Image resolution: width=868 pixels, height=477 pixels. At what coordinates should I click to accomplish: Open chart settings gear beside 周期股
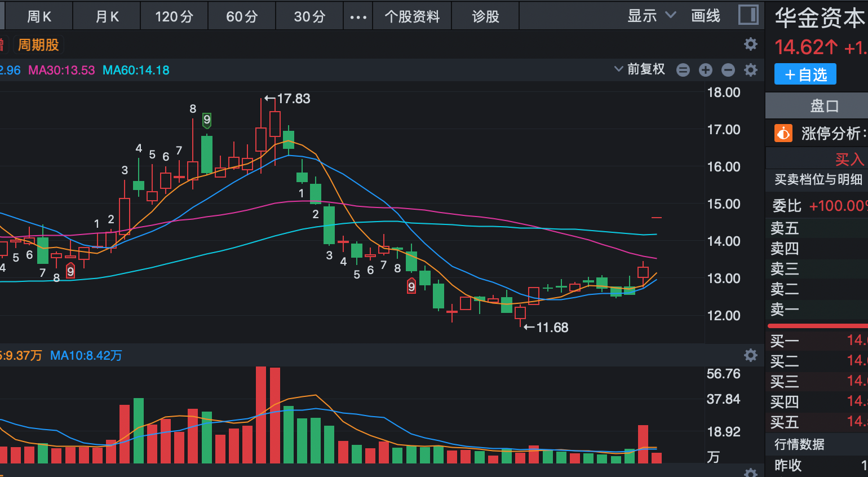tap(750, 44)
